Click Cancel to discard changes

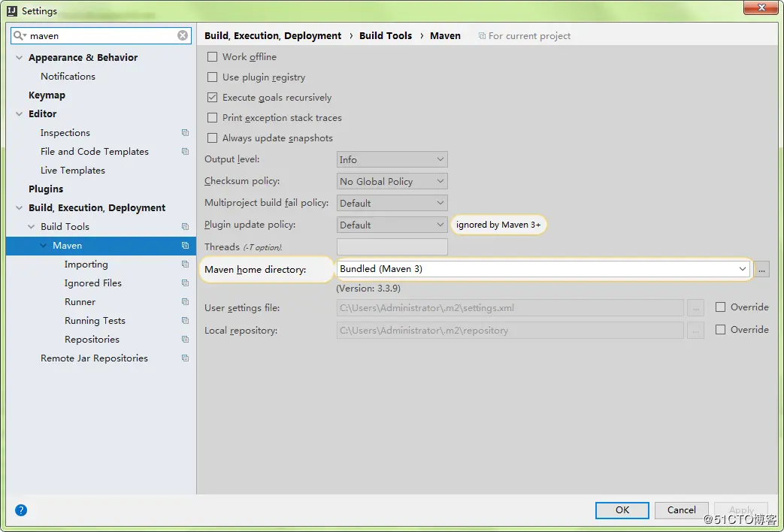[682, 510]
